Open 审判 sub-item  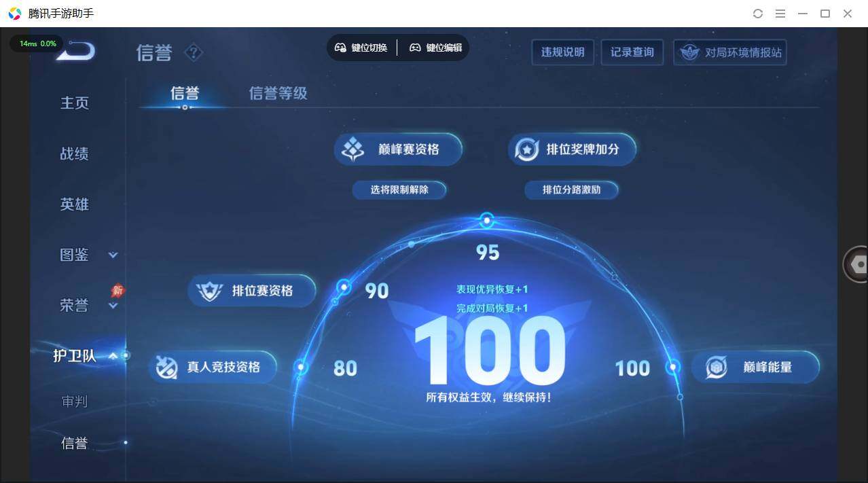point(75,401)
